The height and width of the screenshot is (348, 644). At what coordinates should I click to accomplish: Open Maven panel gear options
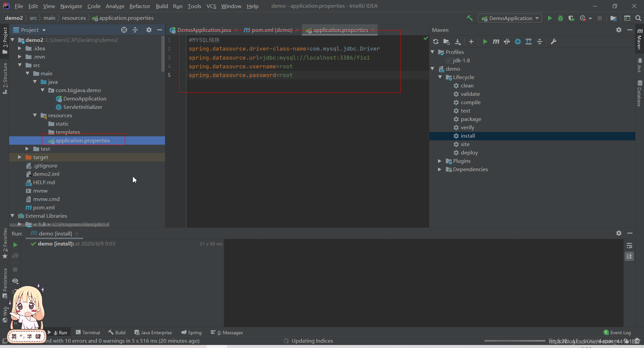coord(619,30)
